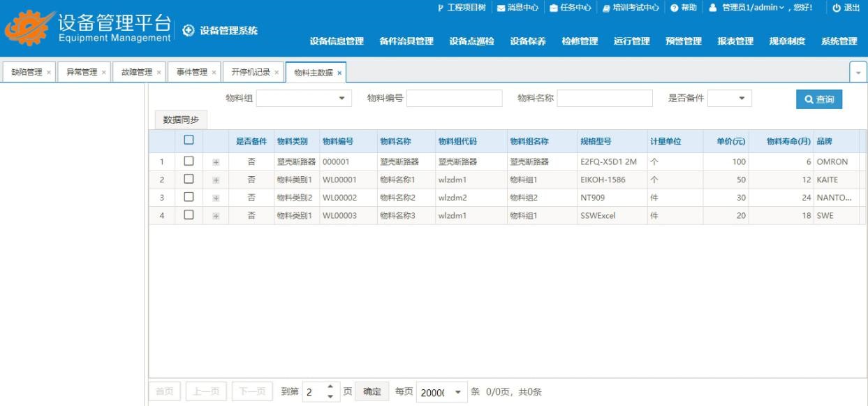Open the 物料组 dropdown

pyautogui.click(x=341, y=99)
